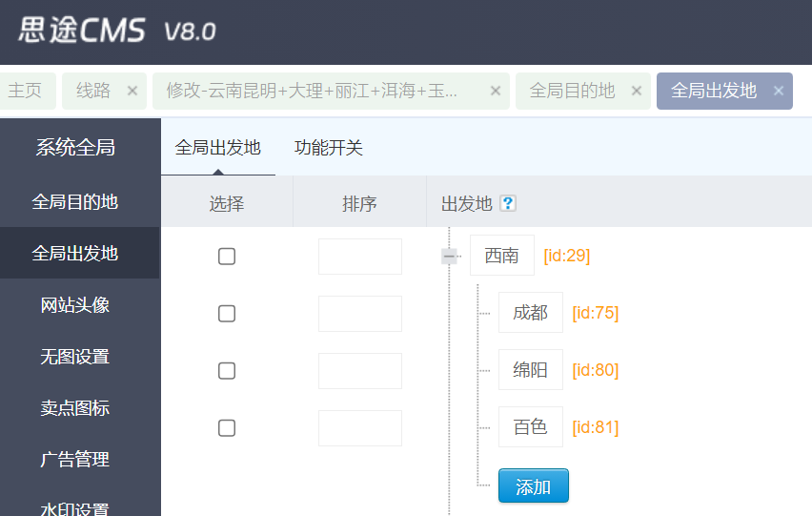Select the checkbox for 成都 row
This screenshot has height=516, width=812.
[227, 313]
